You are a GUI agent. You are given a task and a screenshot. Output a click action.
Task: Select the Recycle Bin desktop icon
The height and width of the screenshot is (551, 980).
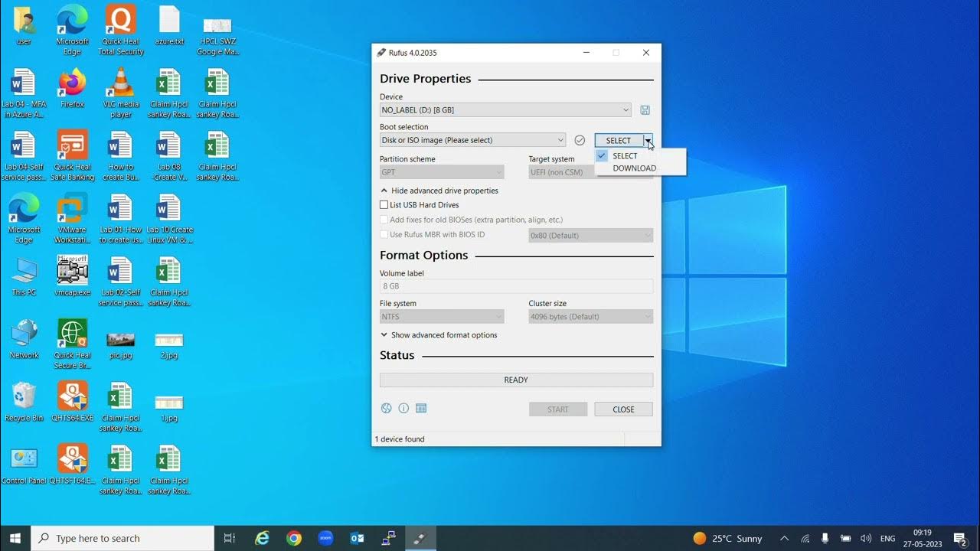point(24,403)
